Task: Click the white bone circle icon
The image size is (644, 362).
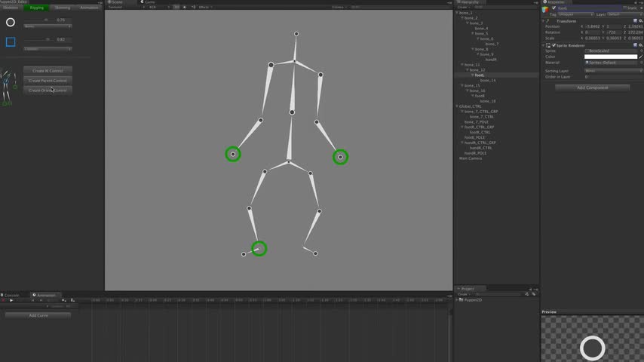Action: point(11,22)
